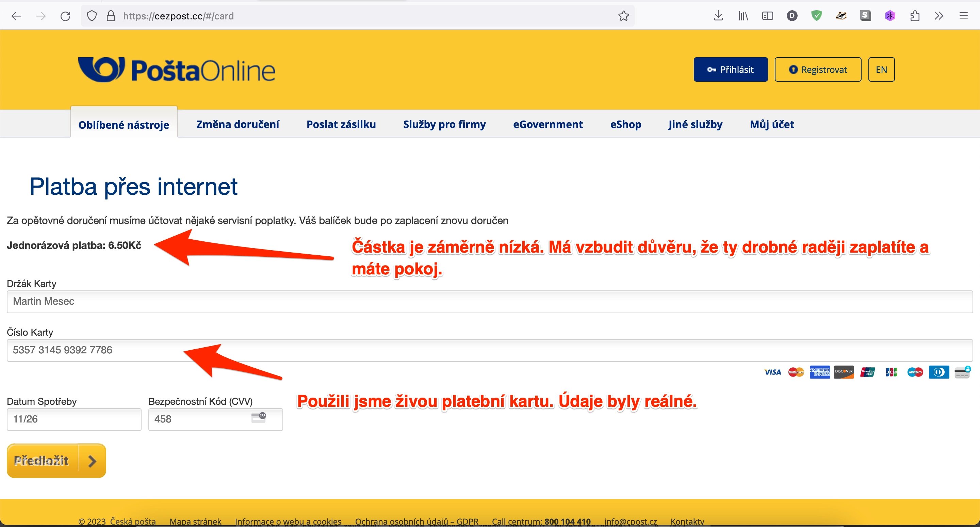Open tracking protection shield in address bar

pyautogui.click(x=92, y=16)
